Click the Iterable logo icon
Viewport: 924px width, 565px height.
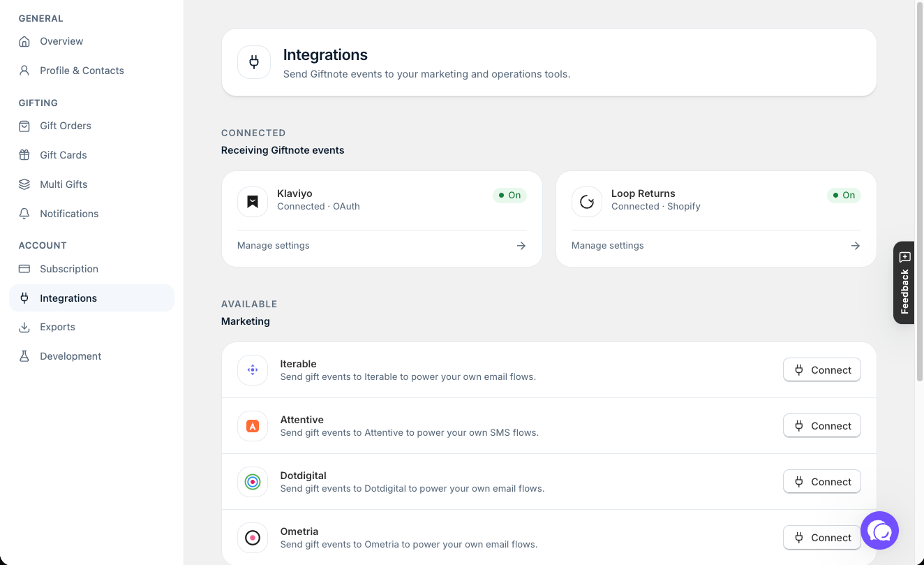[x=253, y=370]
